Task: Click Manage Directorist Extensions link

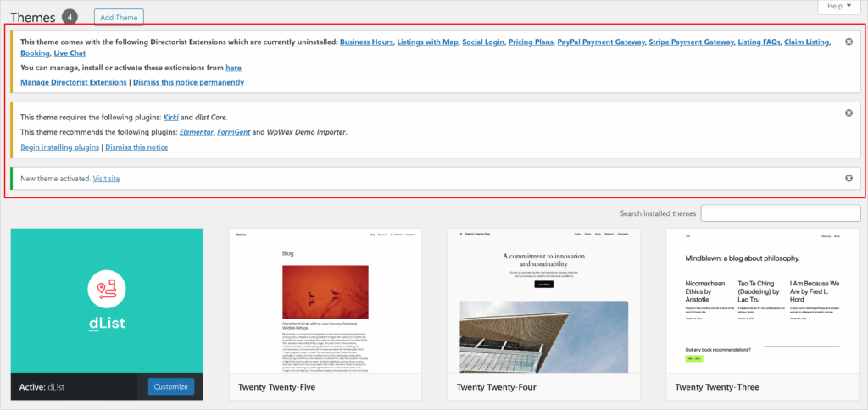Action: tap(74, 82)
